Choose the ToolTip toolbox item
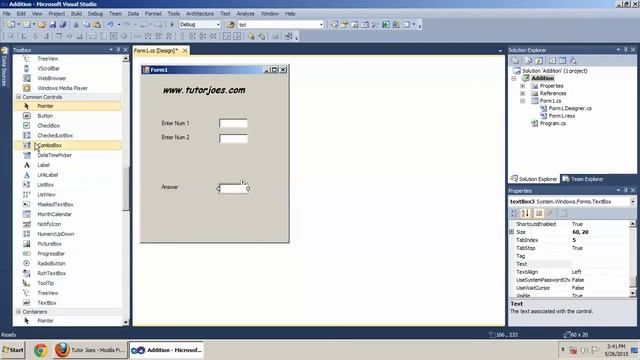Screen dimensions: 640x360 click(45, 283)
